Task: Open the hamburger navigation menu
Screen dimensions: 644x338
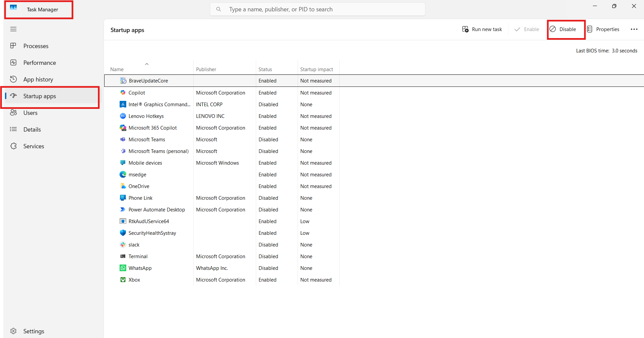Action: [14, 29]
